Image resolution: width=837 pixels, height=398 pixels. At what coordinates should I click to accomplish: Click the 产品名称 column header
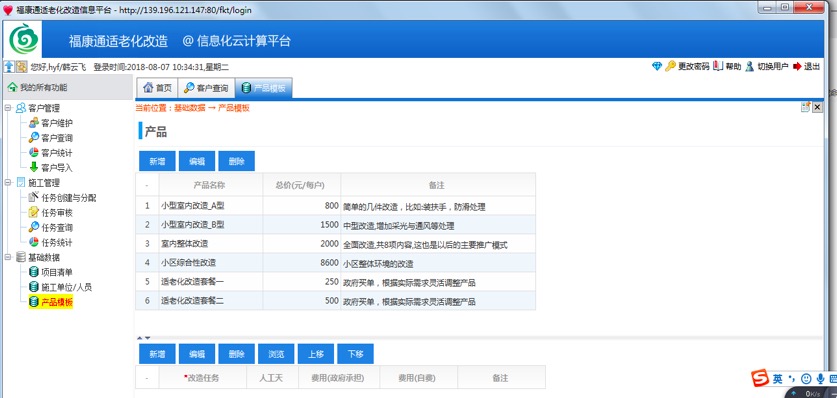pyautogui.click(x=210, y=185)
